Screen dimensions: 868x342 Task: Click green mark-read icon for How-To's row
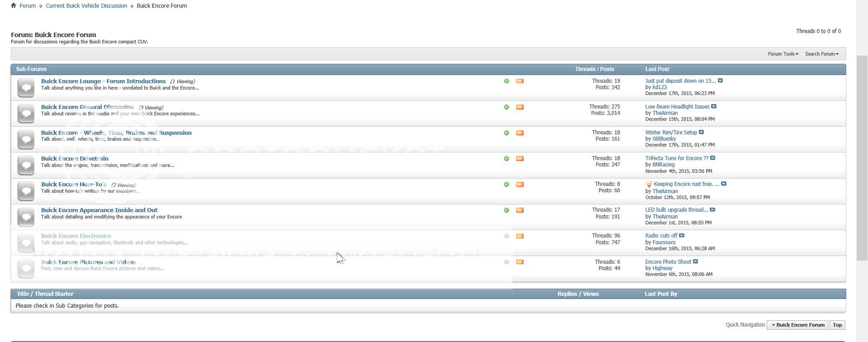click(x=506, y=184)
